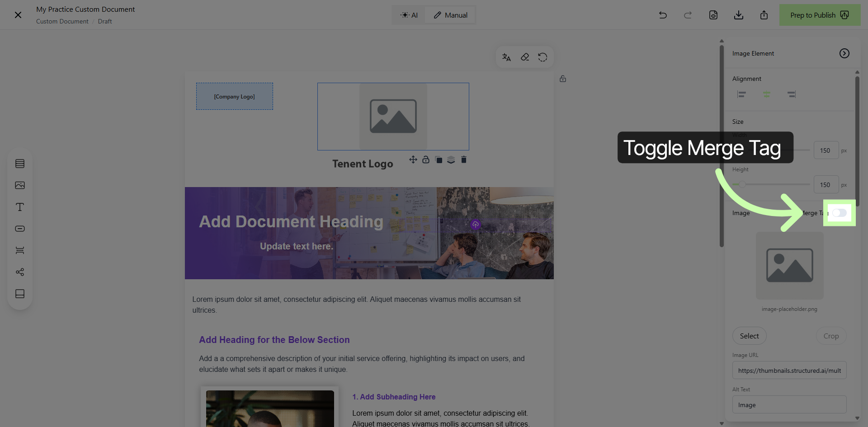868x427 pixels.
Task: Duplicate the selected image element
Action: (x=439, y=160)
